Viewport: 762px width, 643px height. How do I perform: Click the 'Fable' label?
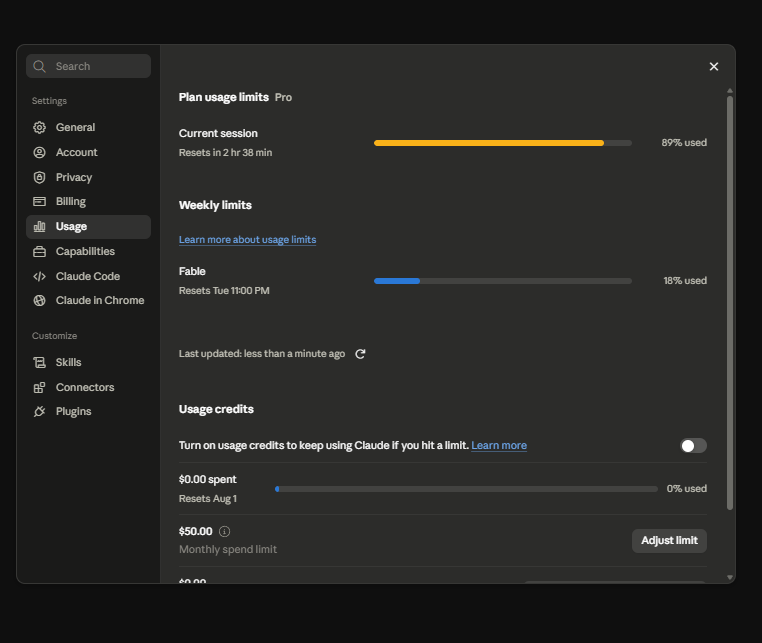(192, 271)
